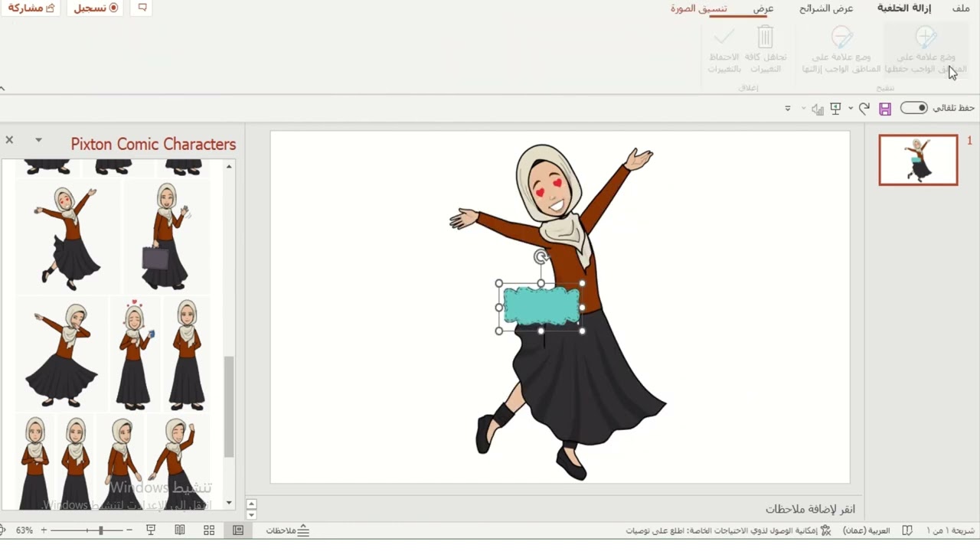
Task: Click the Keep Changes checkmark icon
Action: point(724,37)
